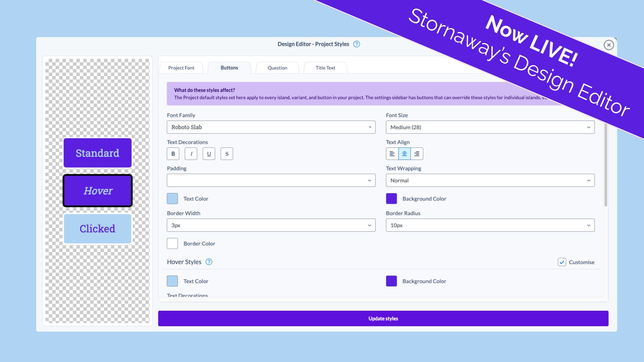The image size is (644, 362).
Task: Open the Border Width dropdown
Action: tap(271, 225)
